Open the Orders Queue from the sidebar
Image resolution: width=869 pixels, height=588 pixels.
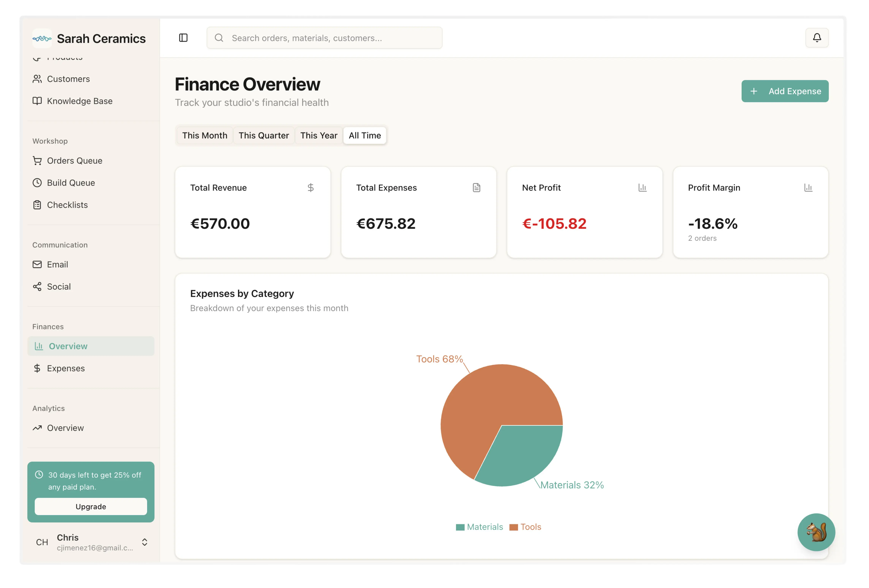[74, 160]
